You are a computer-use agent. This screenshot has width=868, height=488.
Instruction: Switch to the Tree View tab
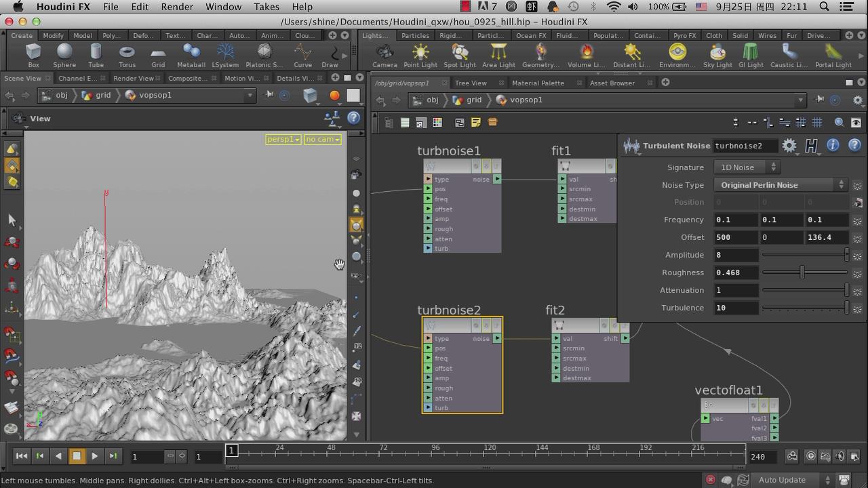click(x=471, y=83)
